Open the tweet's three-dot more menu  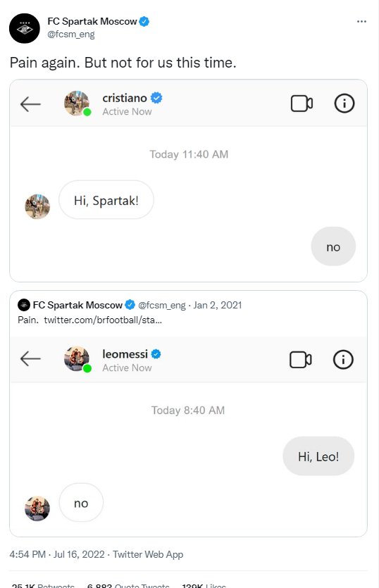[361, 21]
